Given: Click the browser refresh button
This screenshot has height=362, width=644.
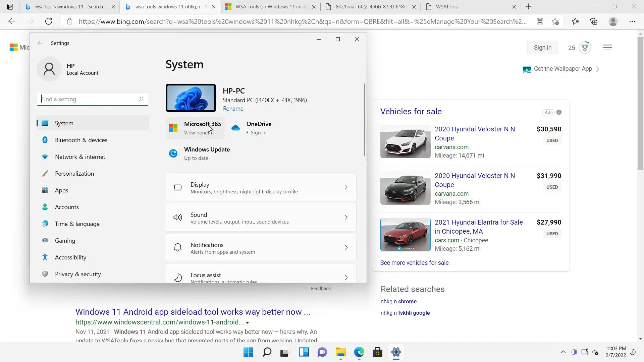Looking at the screenshot, I should [x=49, y=21].
